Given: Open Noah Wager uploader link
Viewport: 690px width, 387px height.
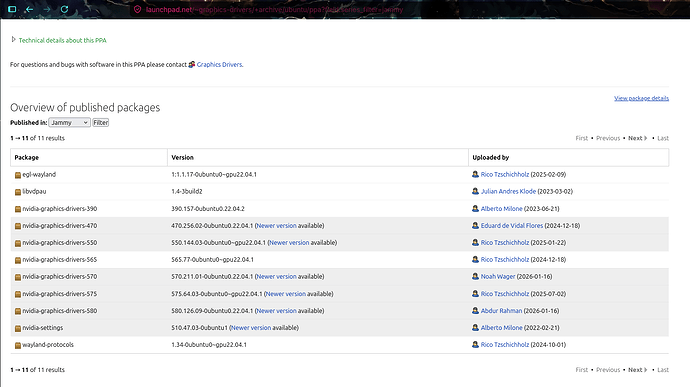Looking at the screenshot, I should pos(498,276).
